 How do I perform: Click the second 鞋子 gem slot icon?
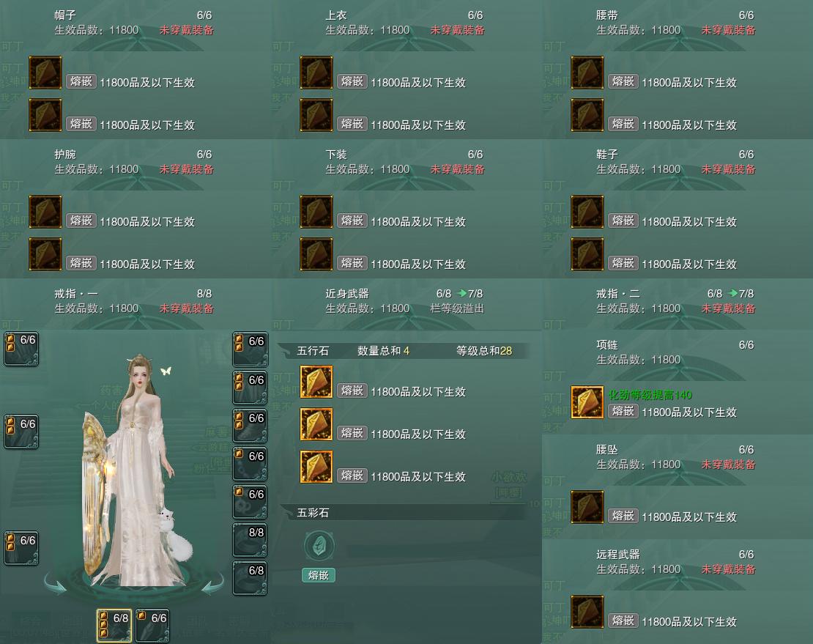click(587, 254)
